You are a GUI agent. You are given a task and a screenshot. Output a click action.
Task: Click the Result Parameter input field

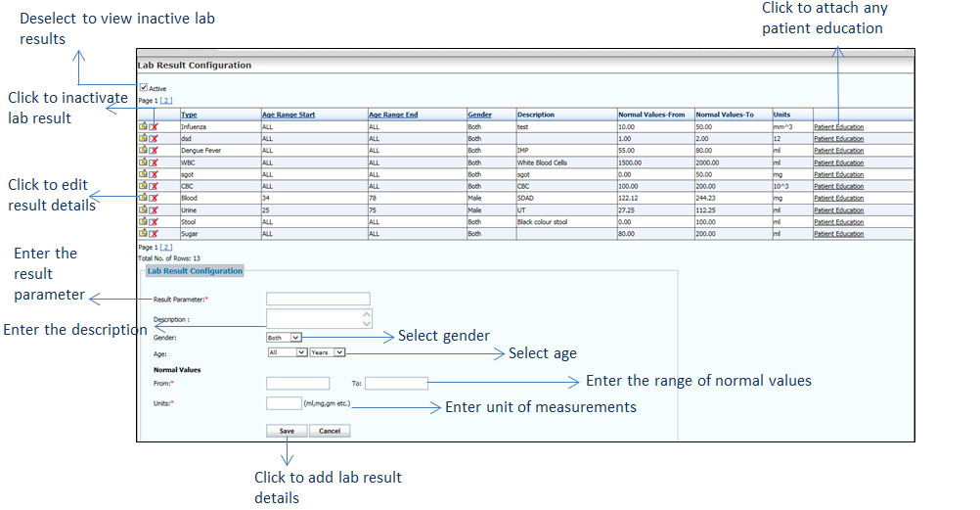click(x=318, y=299)
